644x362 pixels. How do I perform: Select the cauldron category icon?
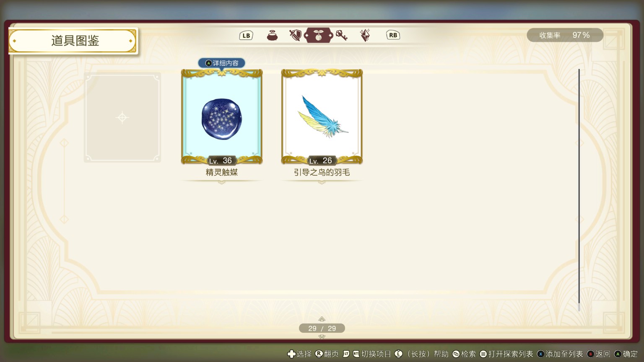[272, 36]
